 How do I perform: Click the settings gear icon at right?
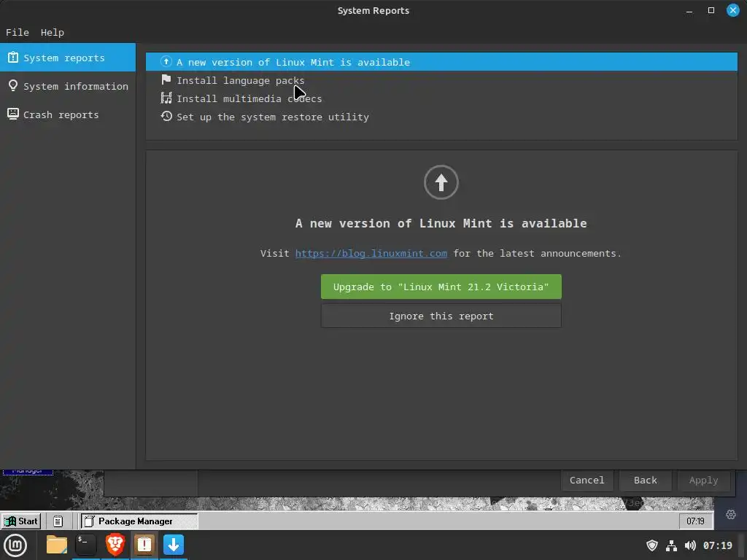pos(731,514)
